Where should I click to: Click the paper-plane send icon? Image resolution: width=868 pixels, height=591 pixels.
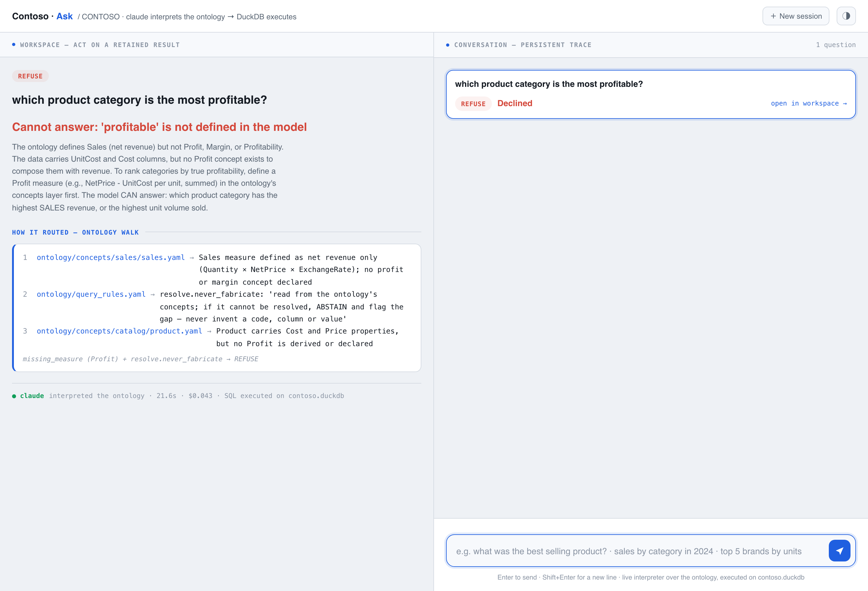[x=839, y=551]
